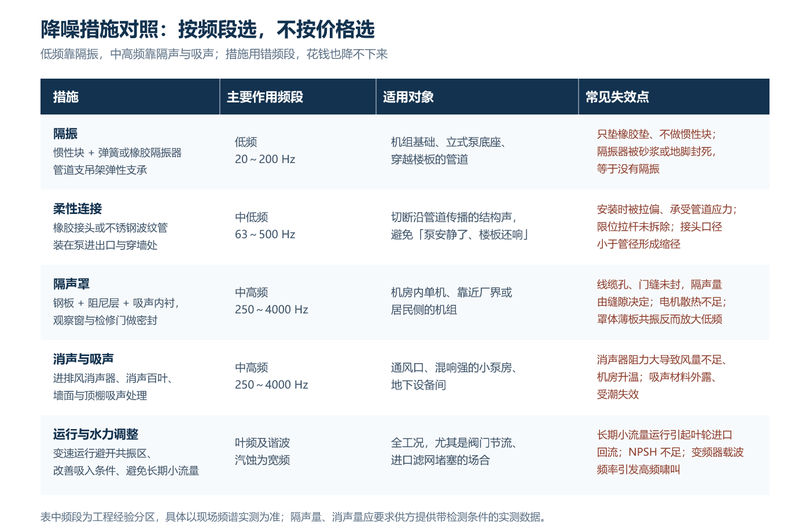Click the text 橡胶接头或不锈钢波纹管

[x=111, y=228]
